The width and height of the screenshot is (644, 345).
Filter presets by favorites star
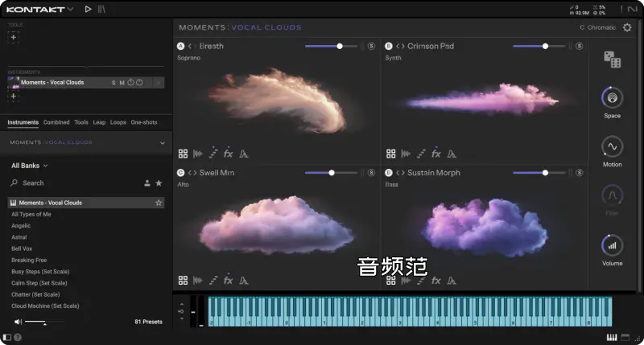(159, 183)
